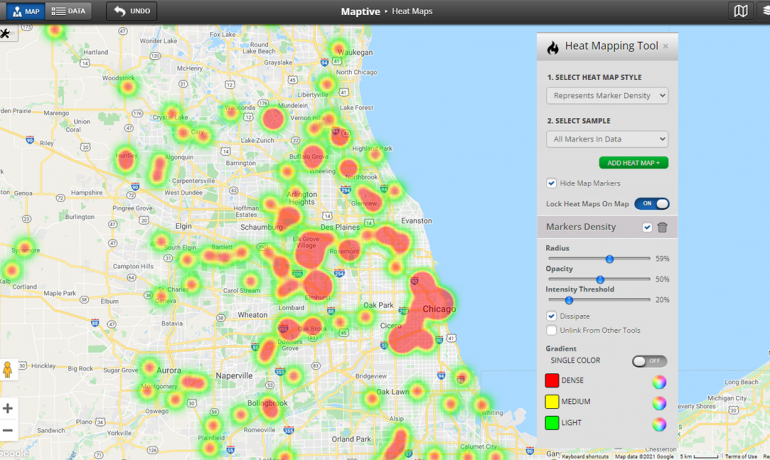
Task: Click the ADD HEAT MAP button
Action: tap(633, 162)
